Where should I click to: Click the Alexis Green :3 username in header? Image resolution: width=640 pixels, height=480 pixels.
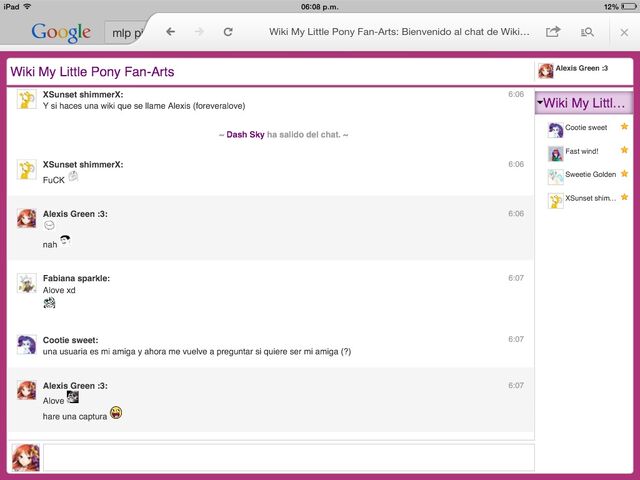582,68
